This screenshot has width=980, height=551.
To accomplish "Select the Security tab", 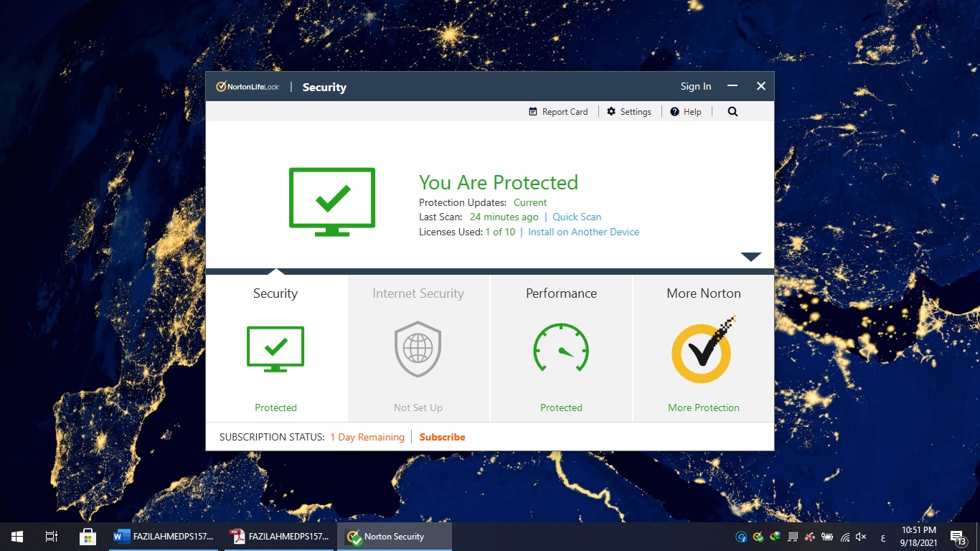I will pos(276,349).
